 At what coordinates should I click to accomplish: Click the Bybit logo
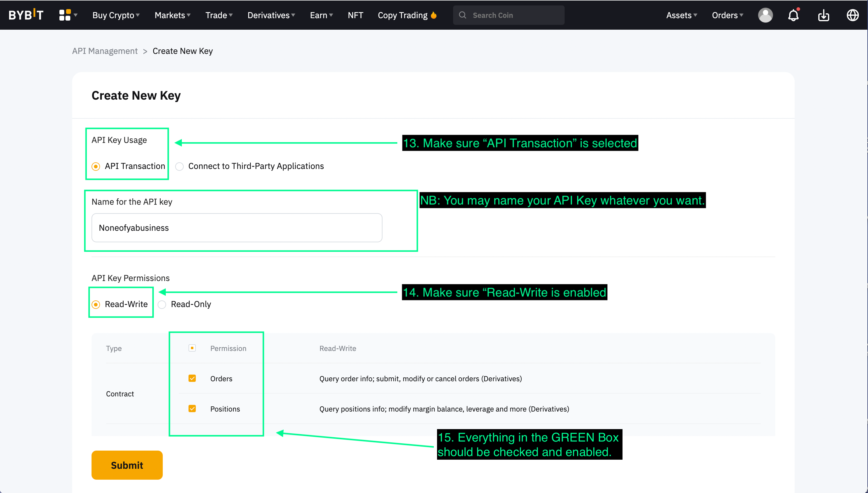tap(26, 15)
